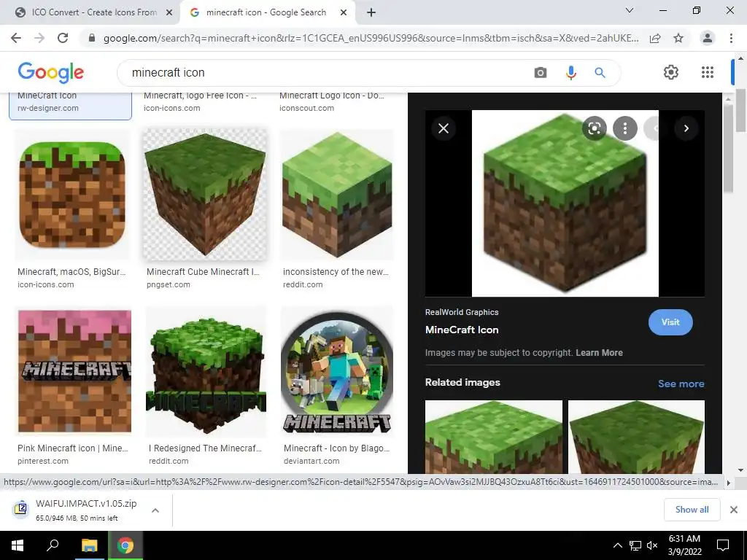Image resolution: width=747 pixels, height=560 pixels.
Task: Search by image using camera icon
Action: 541,72
